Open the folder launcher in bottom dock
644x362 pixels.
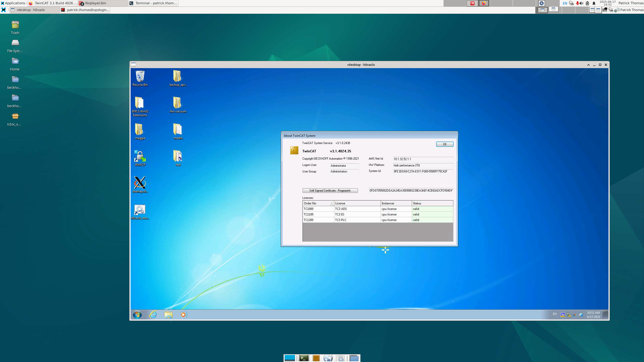(x=354, y=358)
